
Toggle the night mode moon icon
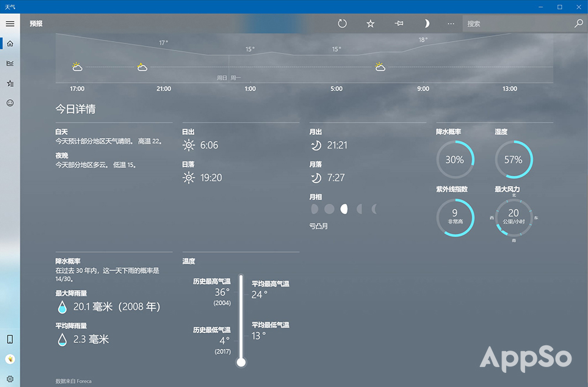click(427, 23)
